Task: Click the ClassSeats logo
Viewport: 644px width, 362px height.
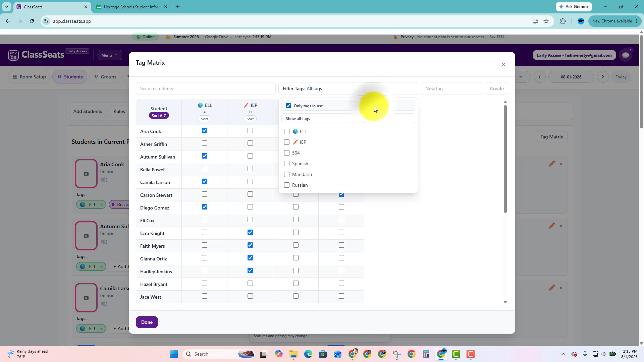Action: 36,55
